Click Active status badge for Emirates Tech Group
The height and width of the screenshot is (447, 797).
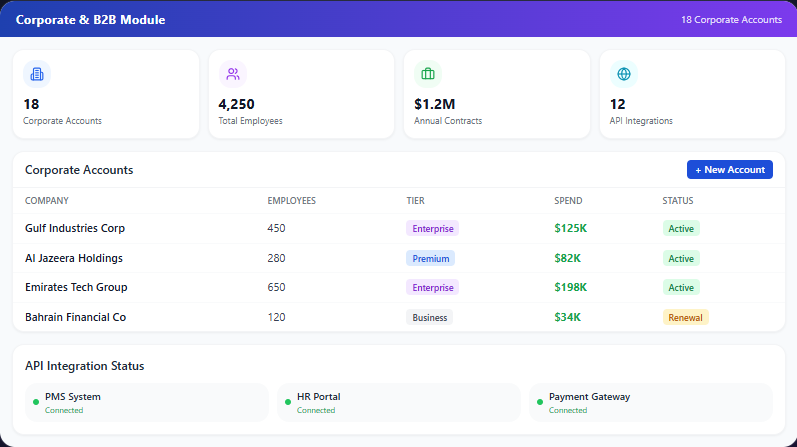pyautogui.click(x=681, y=287)
